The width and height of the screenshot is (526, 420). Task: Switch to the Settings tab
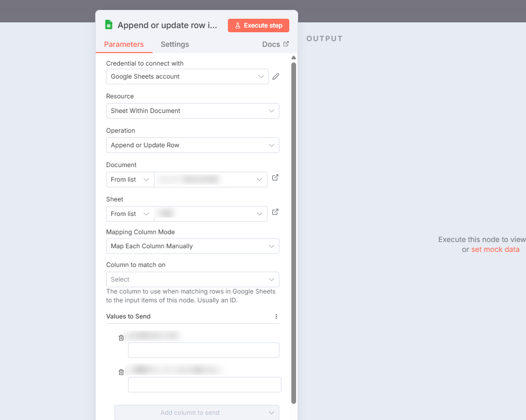pos(175,44)
